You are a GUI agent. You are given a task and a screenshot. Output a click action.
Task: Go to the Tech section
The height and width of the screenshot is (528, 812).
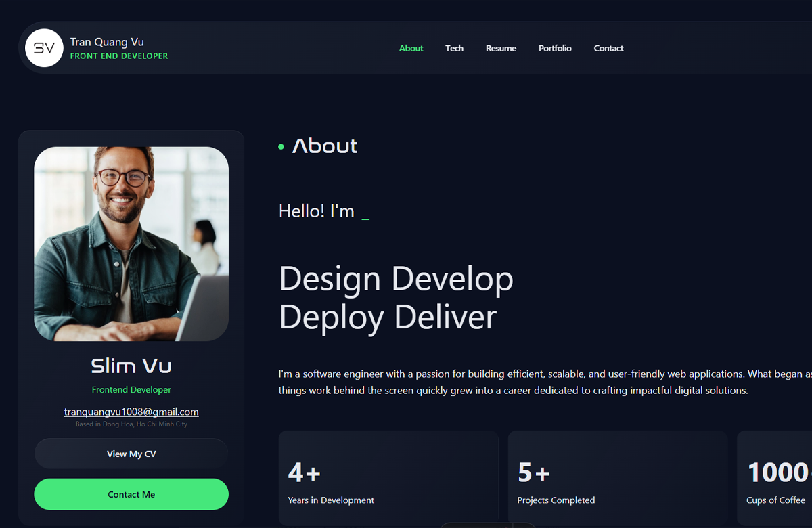454,48
